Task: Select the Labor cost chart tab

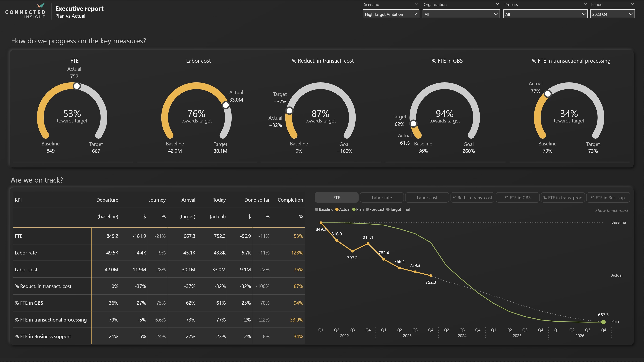Action: pyautogui.click(x=427, y=198)
